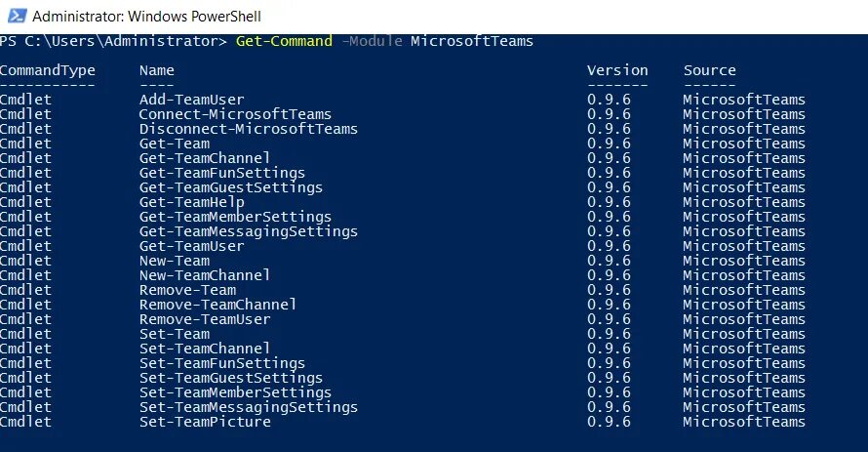Click the Connect-MicrosoftTeams cmdlet name

[x=235, y=114]
